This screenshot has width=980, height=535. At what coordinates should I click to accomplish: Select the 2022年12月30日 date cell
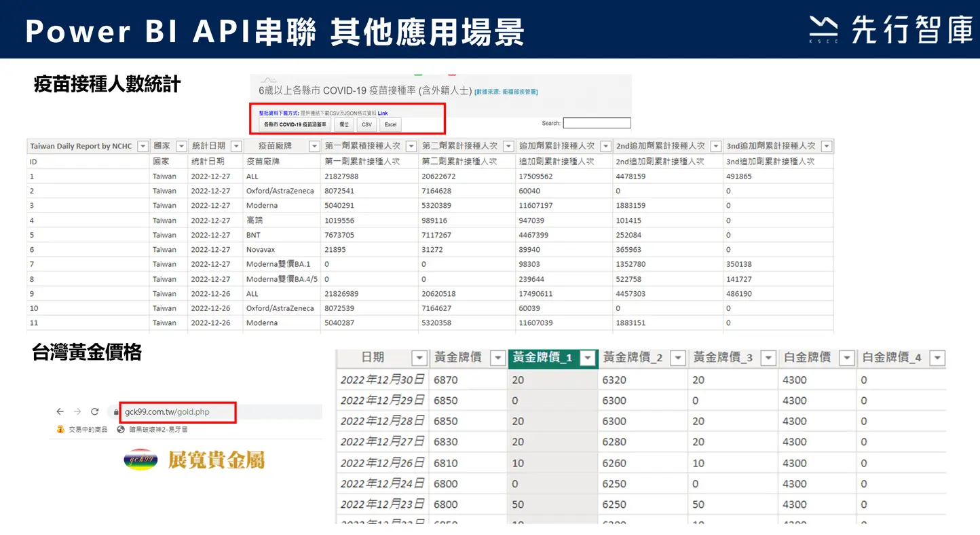point(383,380)
